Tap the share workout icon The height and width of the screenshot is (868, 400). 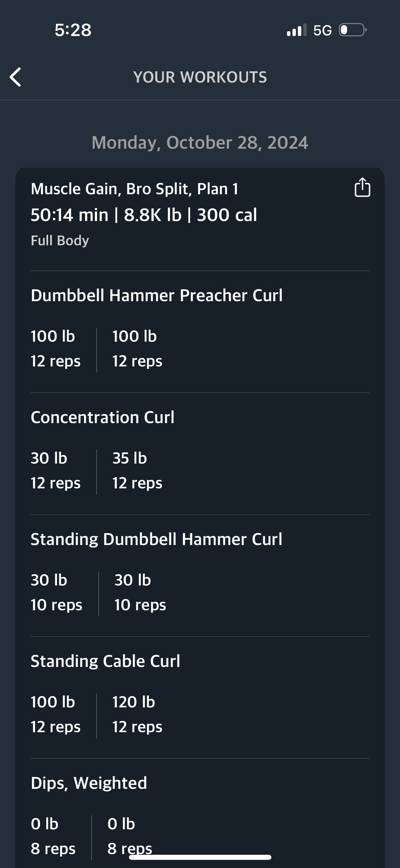pos(362,187)
